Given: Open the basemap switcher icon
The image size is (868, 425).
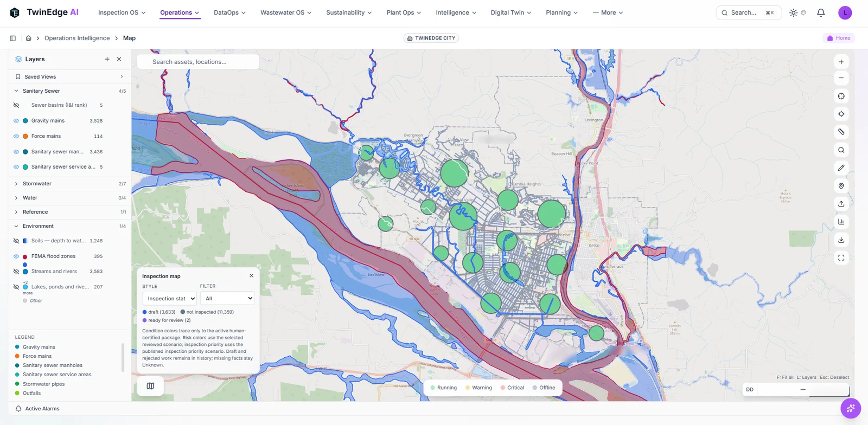Looking at the screenshot, I should tap(150, 386).
